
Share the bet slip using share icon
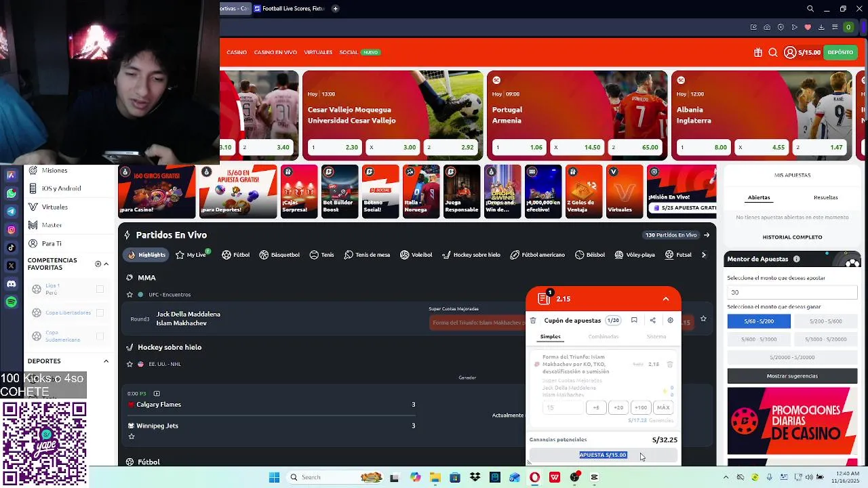tap(652, 321)
